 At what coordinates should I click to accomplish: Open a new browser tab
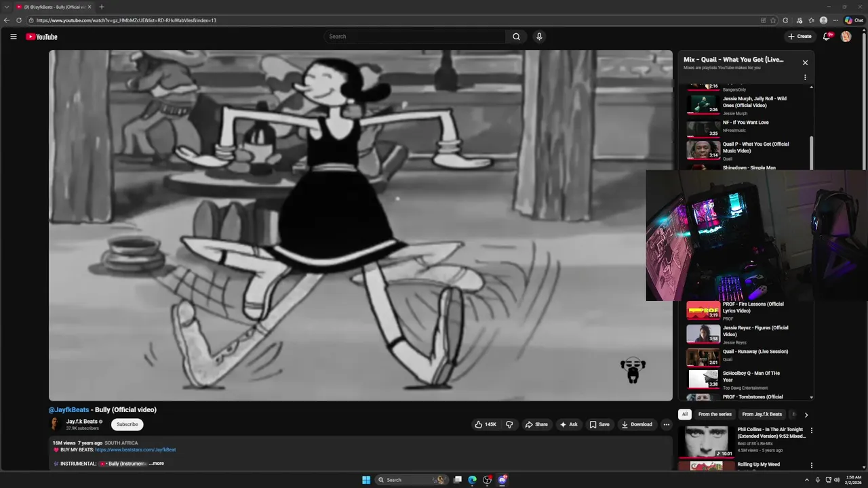pyautogui.click(x=102, y=7)
